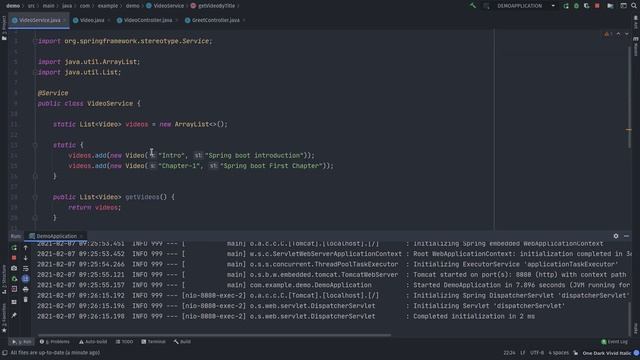Toggle the read-only lock icon in status bar
640x360 pixels.
tap(576, 353)
